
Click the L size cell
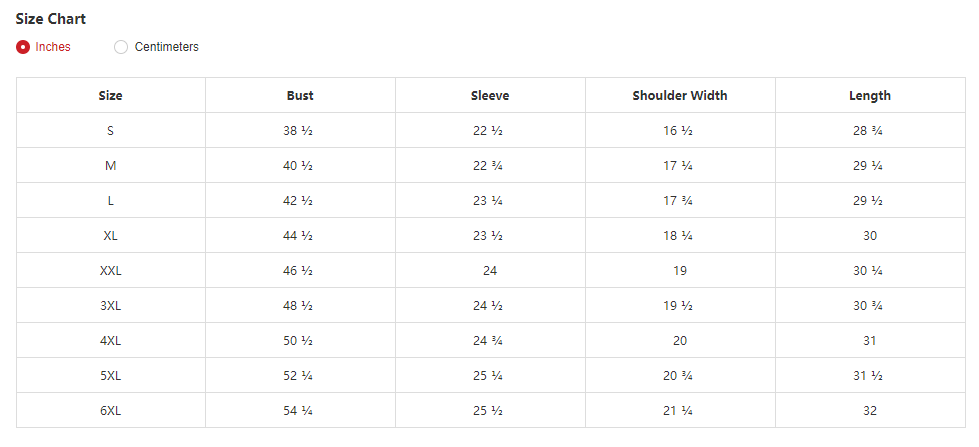110,201
